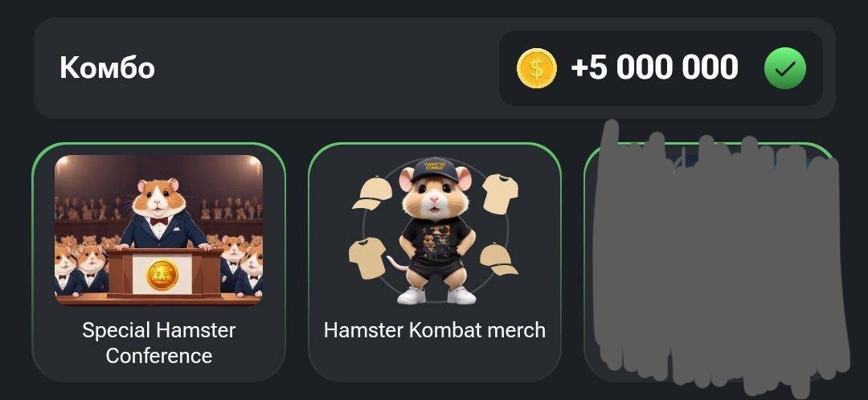Viewport: 868px width, 400px height.
Task: Click the hamster's red bow tie
Action: pyautogui.click(x=159, y=221)
